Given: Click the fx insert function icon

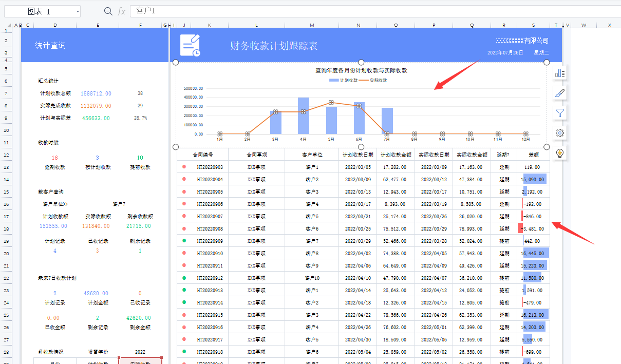Looking at the screenshot, I should pos(121,11).
